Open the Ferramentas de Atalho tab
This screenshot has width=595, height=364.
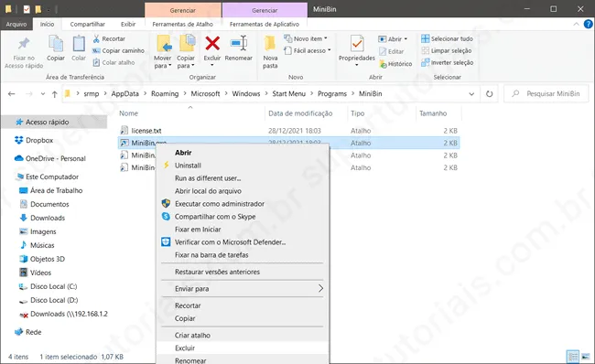pyautogui.click(x=182, y=24)
